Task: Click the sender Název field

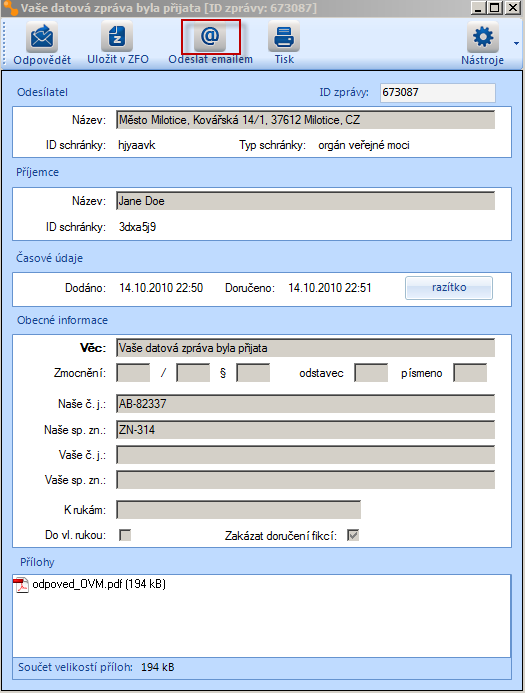Action: coord(305,120)
